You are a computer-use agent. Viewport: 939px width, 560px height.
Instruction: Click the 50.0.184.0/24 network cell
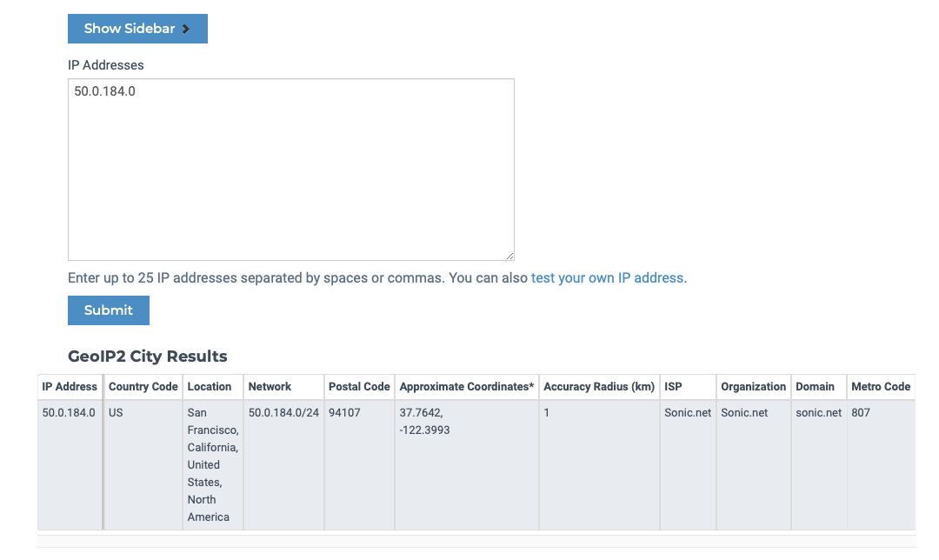tap(283, 464)
